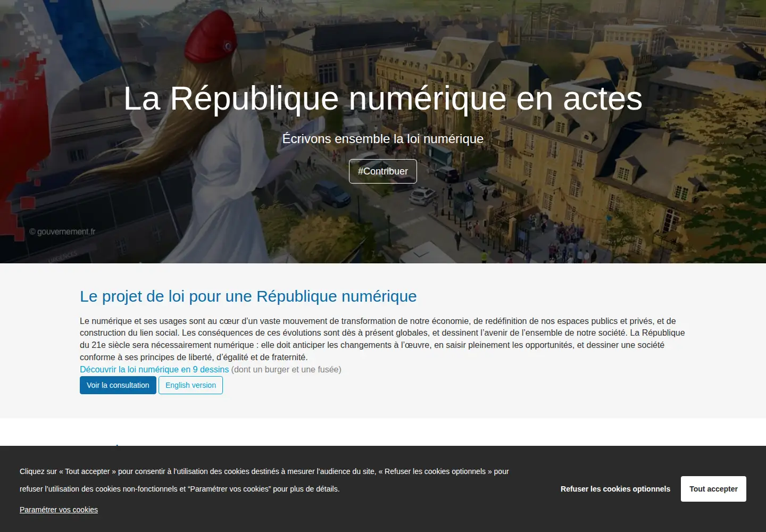Switch to English version
Screen dimensions: 766x532
190,385
